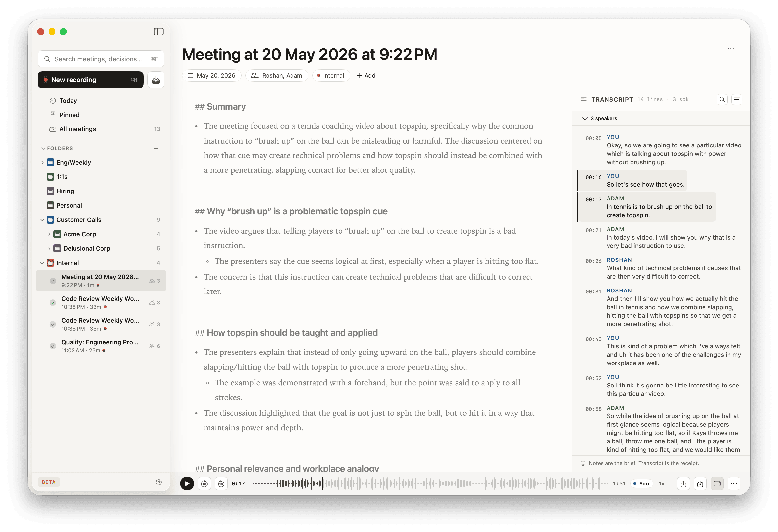The height and width of the screenshot is (532, 778).
Task: Skip audio forward ten seconds
Action: tap(221, 484)
